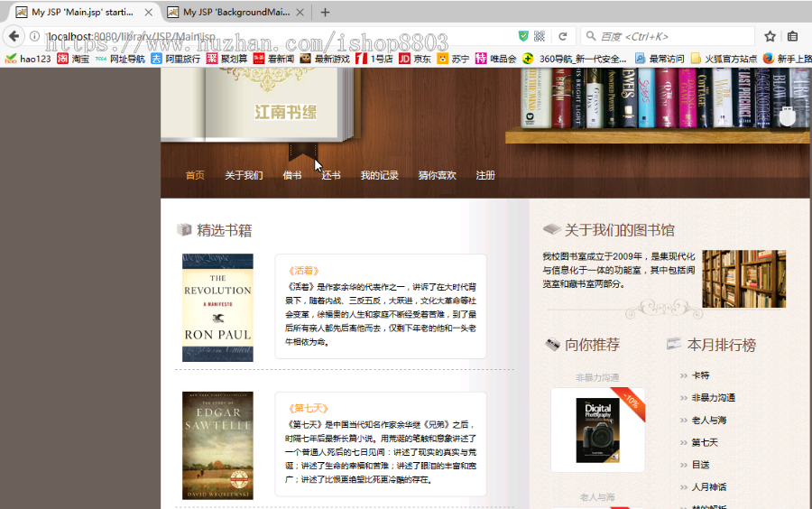Bookmark this page with the star icon
The height and width of the screenshot is (509, 812).
coord(770,36)
